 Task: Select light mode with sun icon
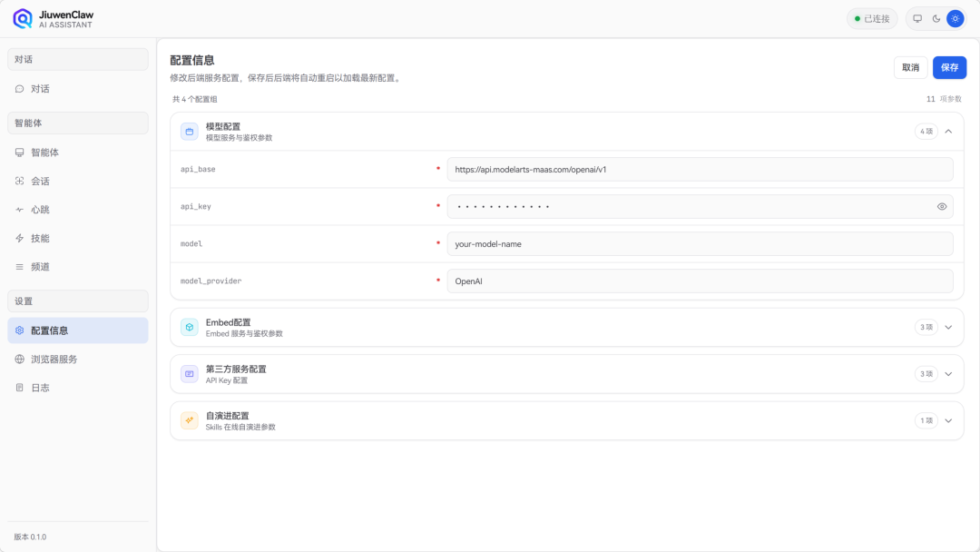click(x=955, y=18)
